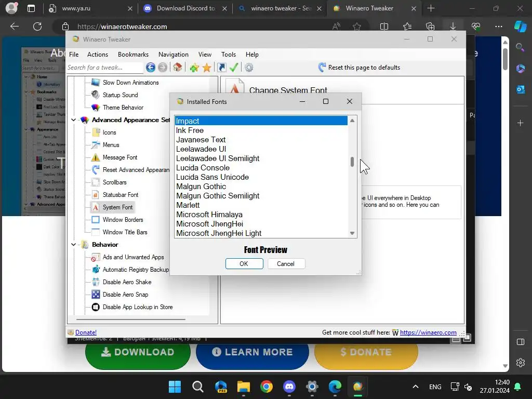Click OK in Installed Fonts dialog
The width and height of the screenshot is (532, 399).
[x=244, y=263]
